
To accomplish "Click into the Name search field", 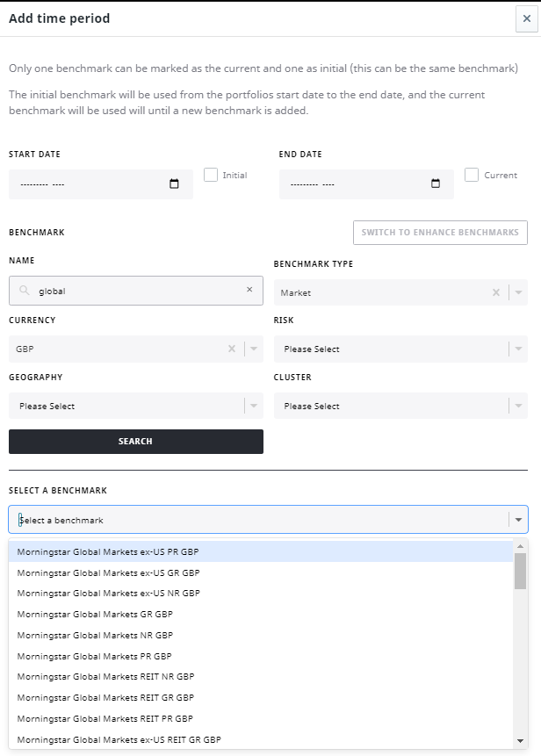I will pyautogui.click(x=136, y=291).
